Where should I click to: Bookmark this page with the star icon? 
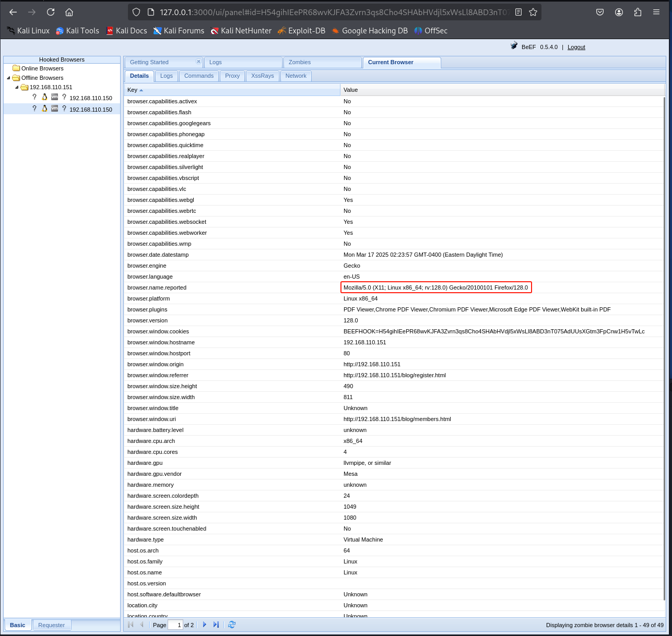coord(533,12)
